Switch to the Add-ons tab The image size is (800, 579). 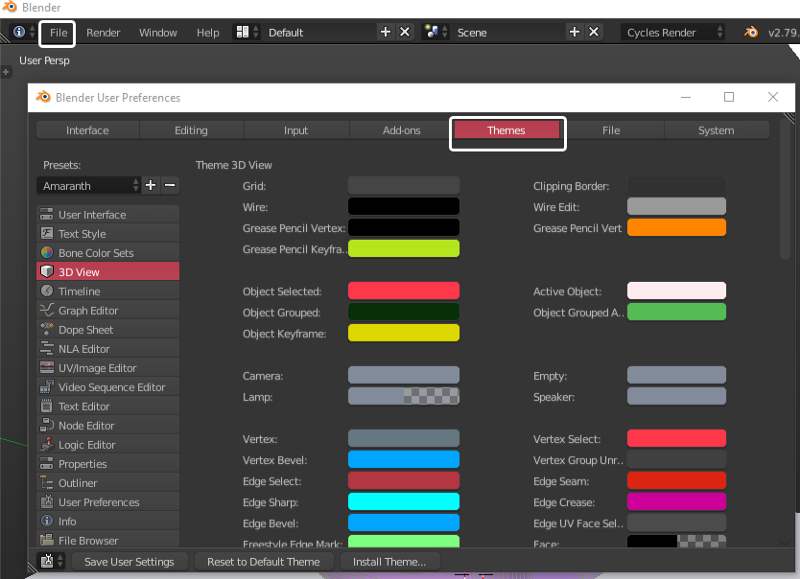click(402, 130)
